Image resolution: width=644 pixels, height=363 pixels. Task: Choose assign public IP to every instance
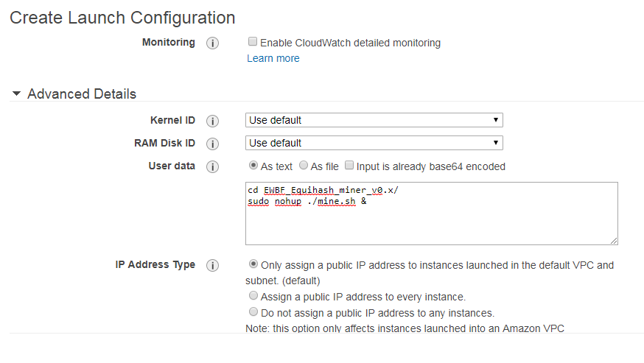pyautogui.click(x=253, y=296)
